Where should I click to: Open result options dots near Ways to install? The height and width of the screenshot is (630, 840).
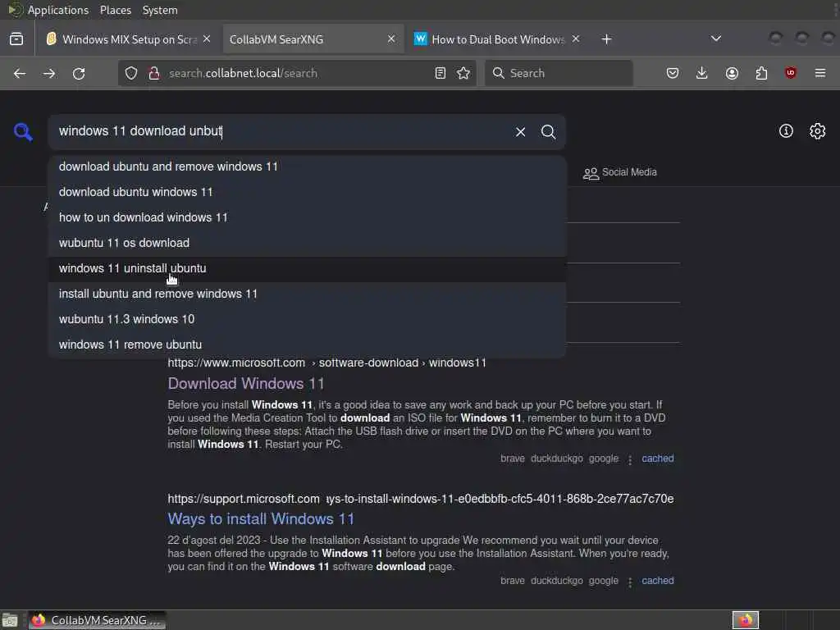[630, 582]
